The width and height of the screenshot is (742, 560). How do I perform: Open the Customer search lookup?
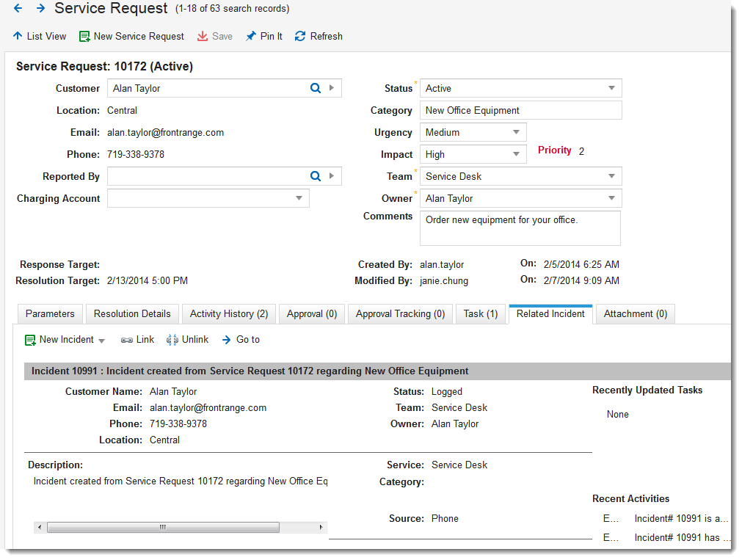314,88
